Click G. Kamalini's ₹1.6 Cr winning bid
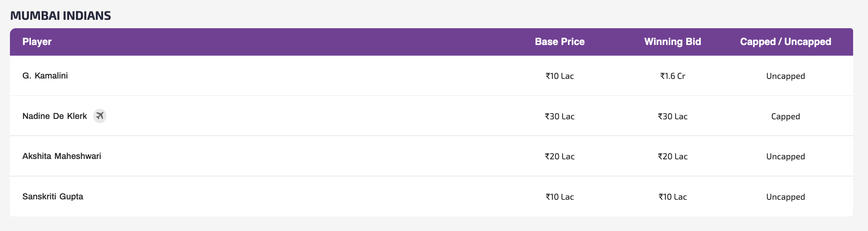Image resolution: width=868 pixels, height=231 pixels. pyautogui.click(x=673, y=76)
